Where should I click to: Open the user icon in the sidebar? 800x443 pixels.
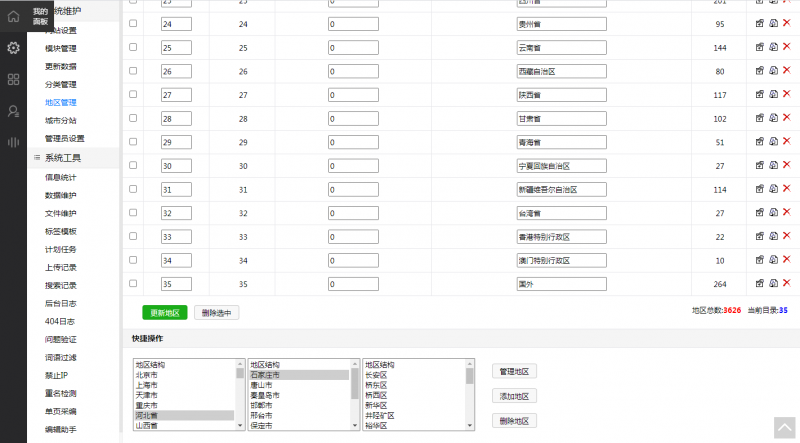pyautogui.click(x=13, y=111)
